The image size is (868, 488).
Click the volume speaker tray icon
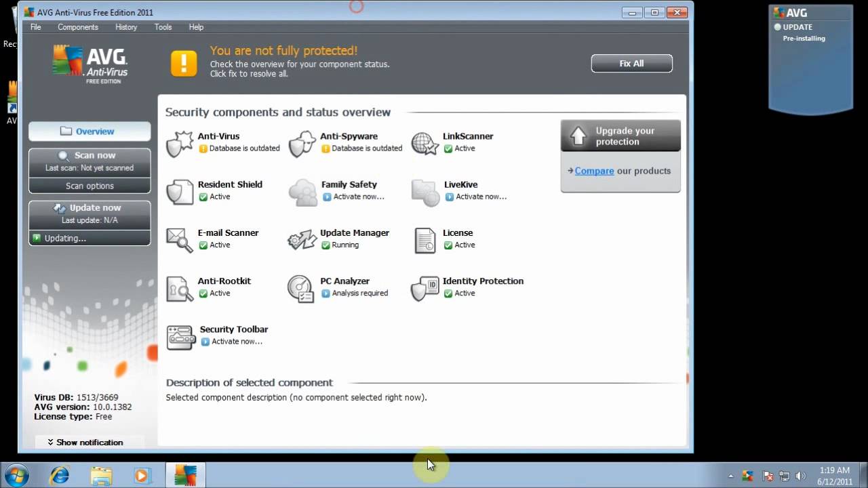800,476
